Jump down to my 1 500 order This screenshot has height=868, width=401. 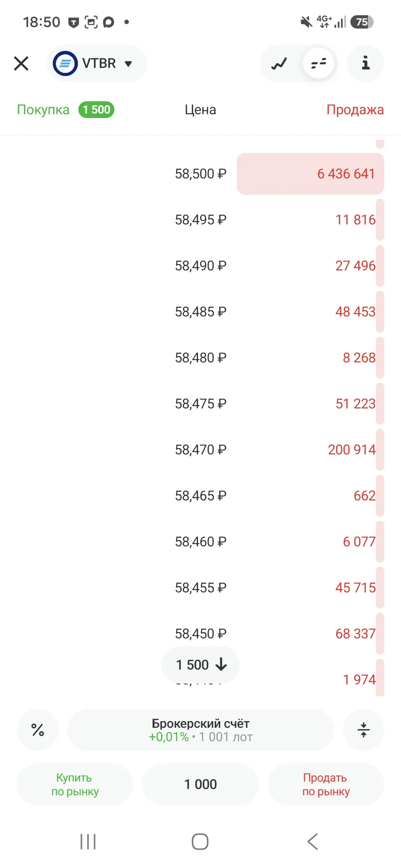[200, 665]
